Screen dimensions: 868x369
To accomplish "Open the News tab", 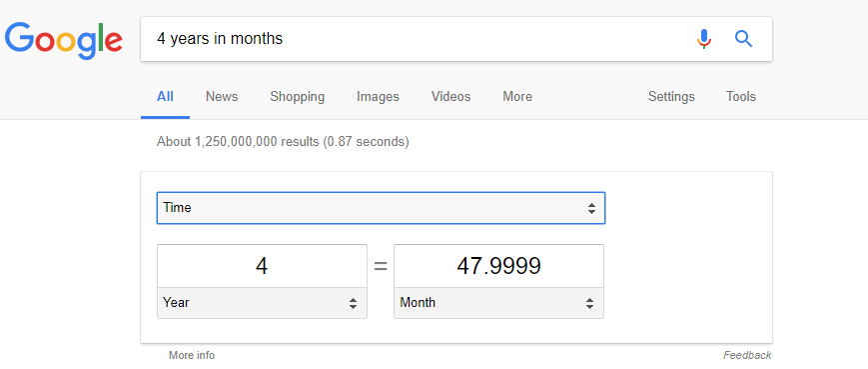I will (x=222, y=97).
